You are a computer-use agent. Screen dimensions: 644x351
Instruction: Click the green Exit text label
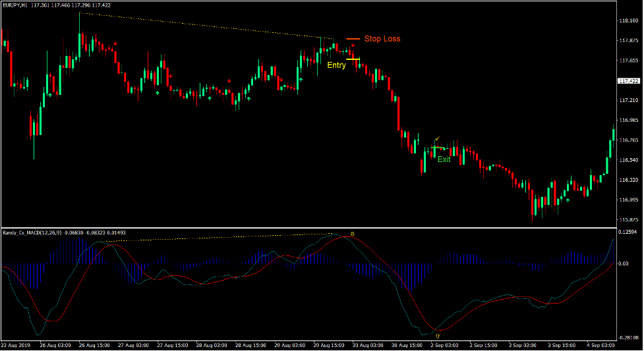(444, 159)
